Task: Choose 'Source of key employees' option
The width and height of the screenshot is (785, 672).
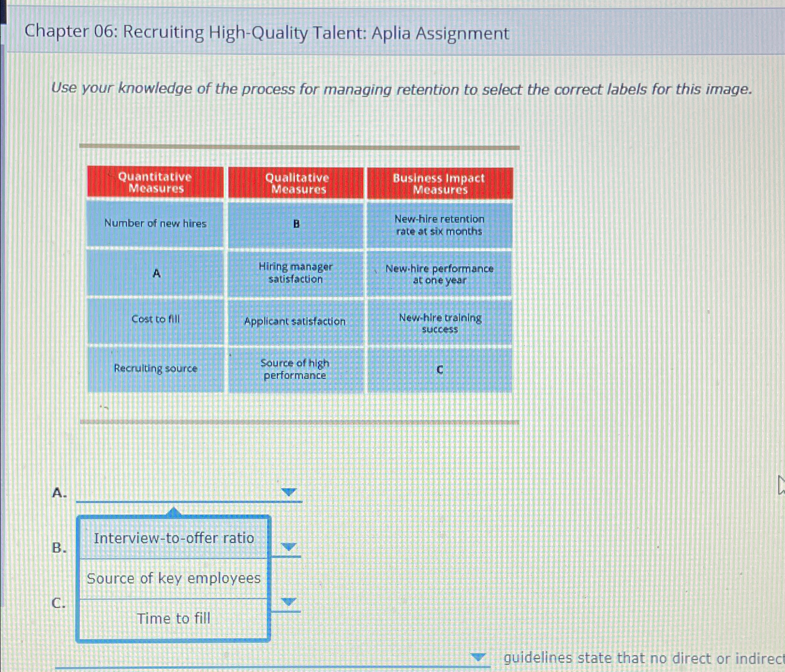Action: 173,579
